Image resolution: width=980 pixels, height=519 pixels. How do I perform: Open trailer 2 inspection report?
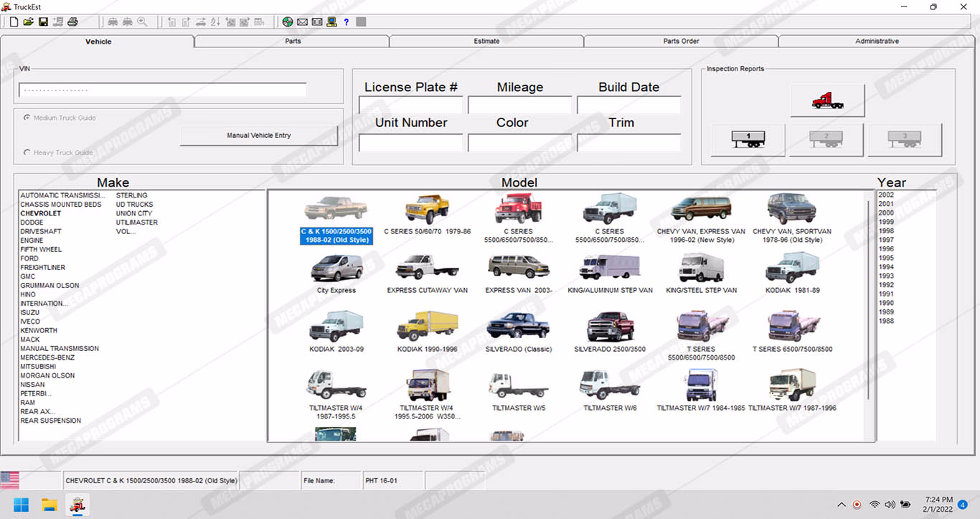pos(826,139)
